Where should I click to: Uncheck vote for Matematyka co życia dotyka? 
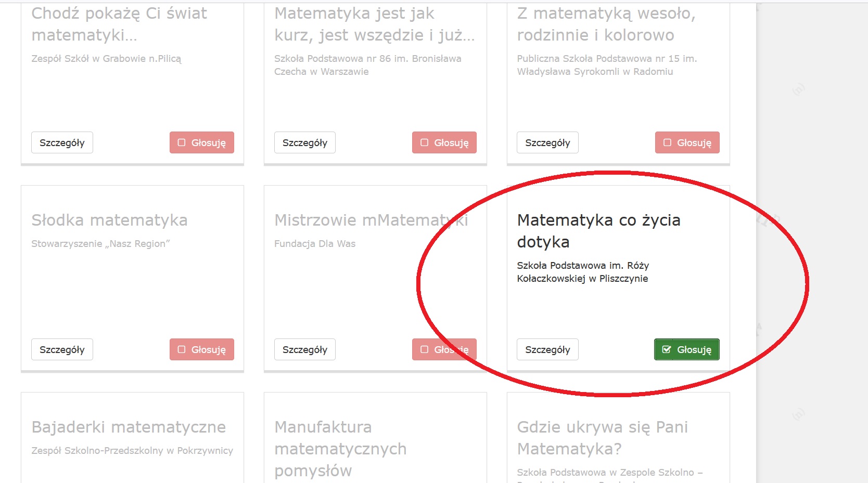686,349
